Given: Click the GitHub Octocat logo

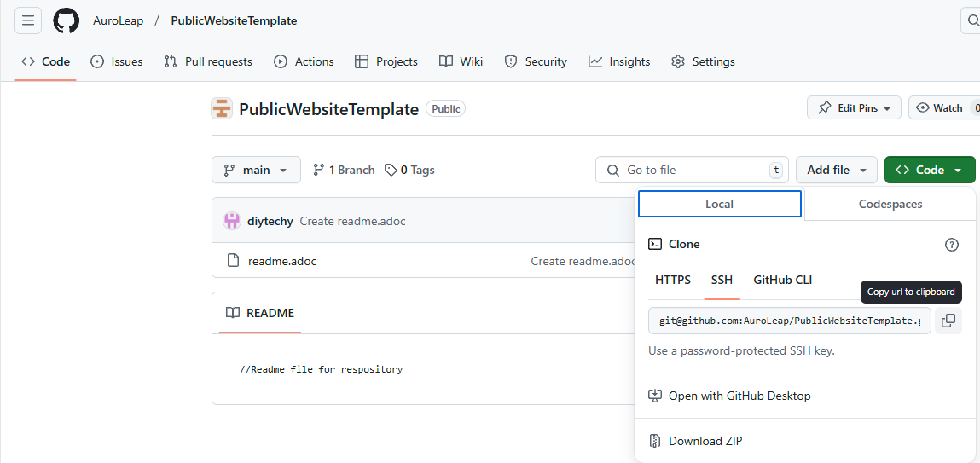Looking at the screenshot, I should (x=66, y=20).
